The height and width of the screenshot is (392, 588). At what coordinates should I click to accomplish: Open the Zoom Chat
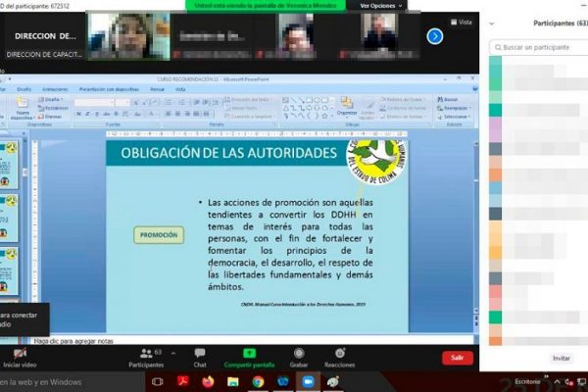tap(200, 353)
